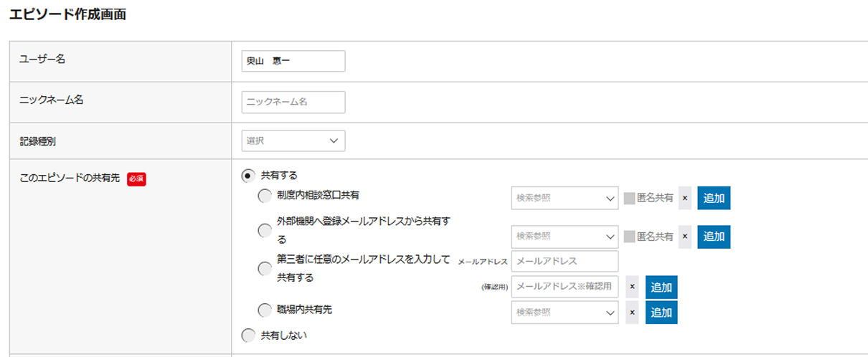Open the 検索参照 dropdown for 制度内相談窓口共有
The image size is (868, 357).
click(x=565, y=199)
